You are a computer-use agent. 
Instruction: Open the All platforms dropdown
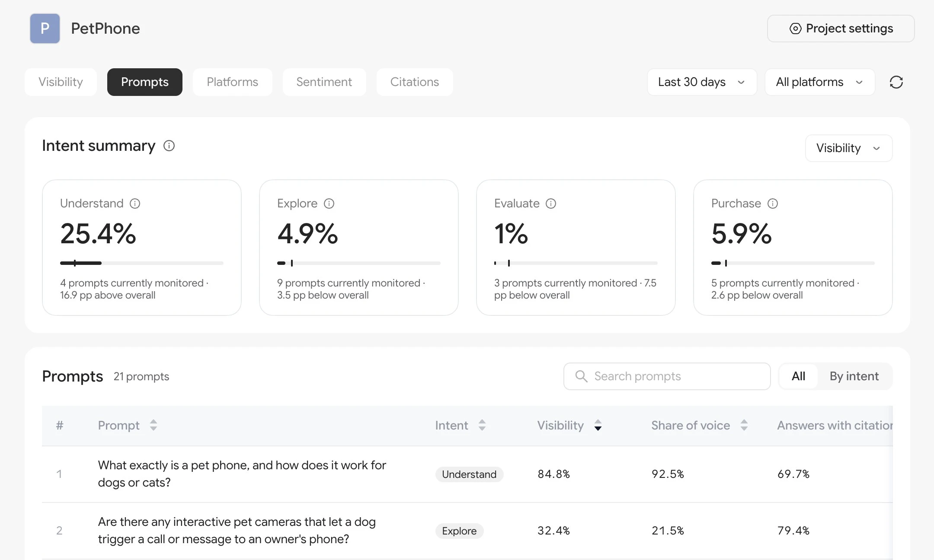(820, 82)
